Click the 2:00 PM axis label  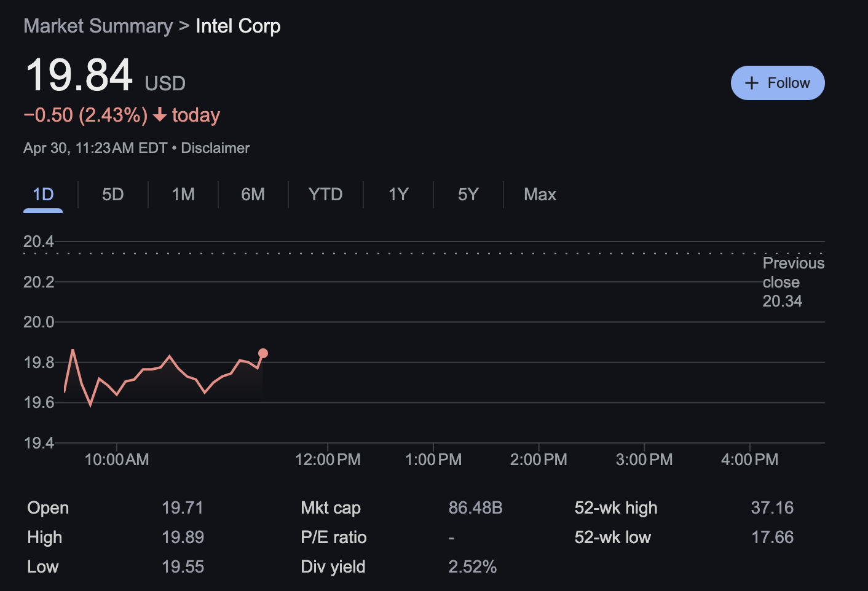coord(539,460)
